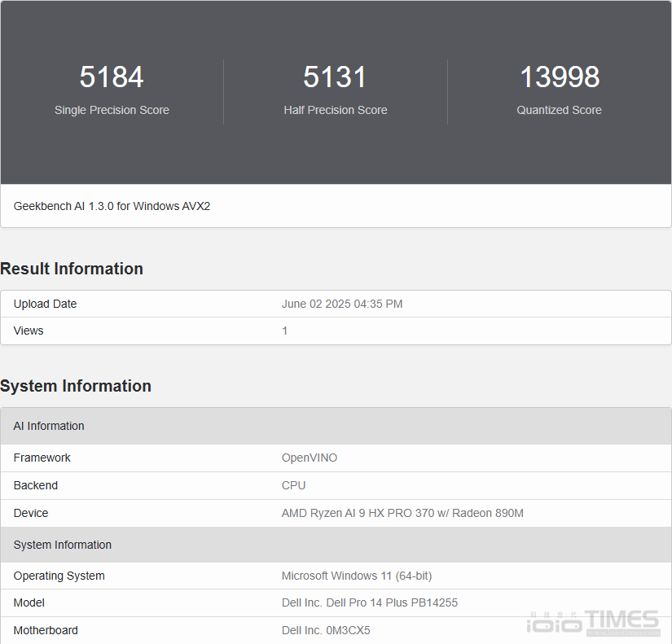Click the Motherboard label

click(x=46, y=630)
